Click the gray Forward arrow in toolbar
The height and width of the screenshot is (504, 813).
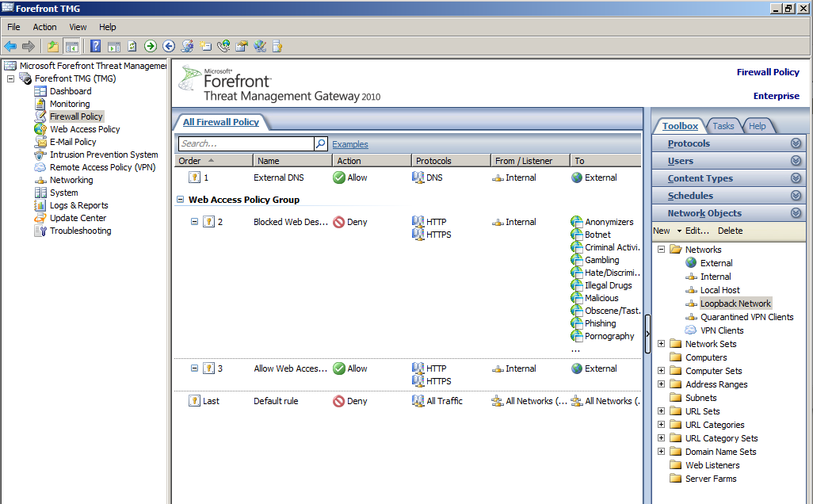tap(29, 46)
